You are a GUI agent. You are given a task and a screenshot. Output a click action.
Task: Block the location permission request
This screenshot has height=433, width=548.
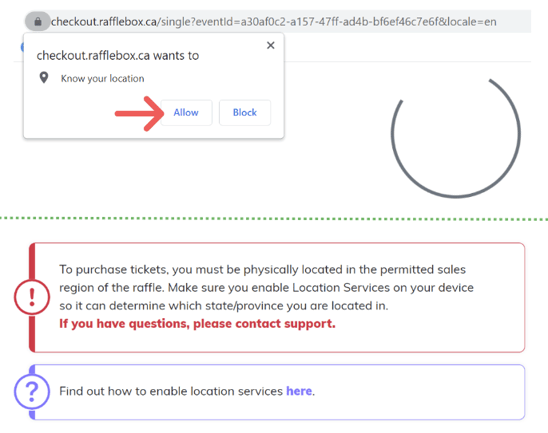point(245,113)
